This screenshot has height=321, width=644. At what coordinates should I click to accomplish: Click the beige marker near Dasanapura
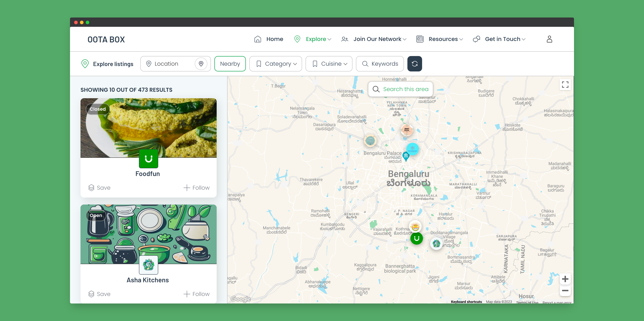pyautogui.click(x=370, y=140)
